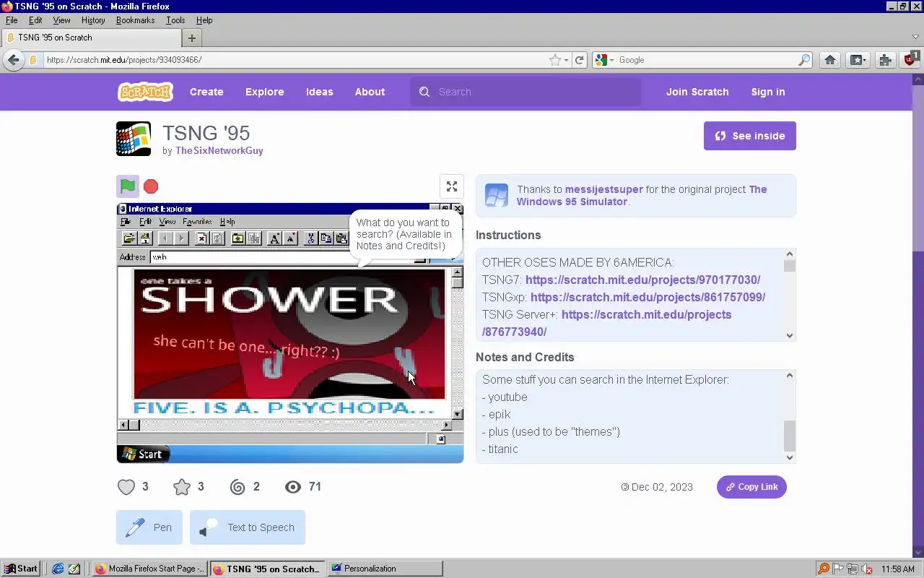Image resolution: width=924 pixels, height=578 pixels.
Task: Open a new browser tab
Action: 192,38
